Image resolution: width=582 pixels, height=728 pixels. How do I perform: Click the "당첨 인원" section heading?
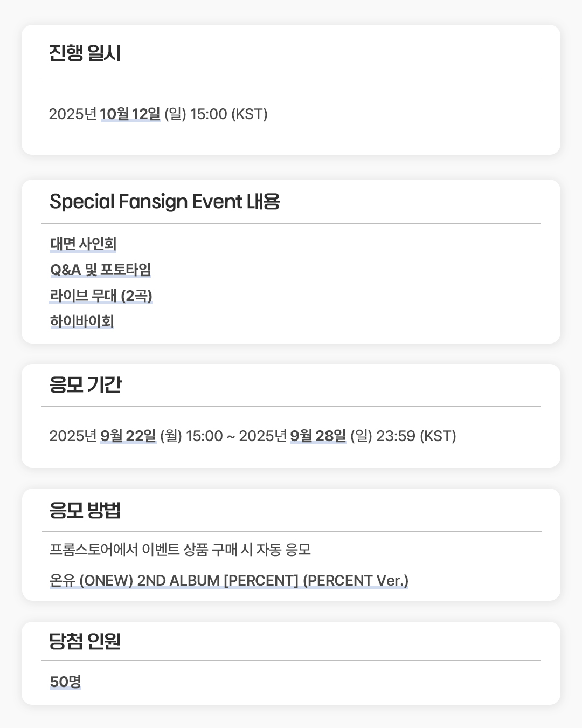(85, 641)
